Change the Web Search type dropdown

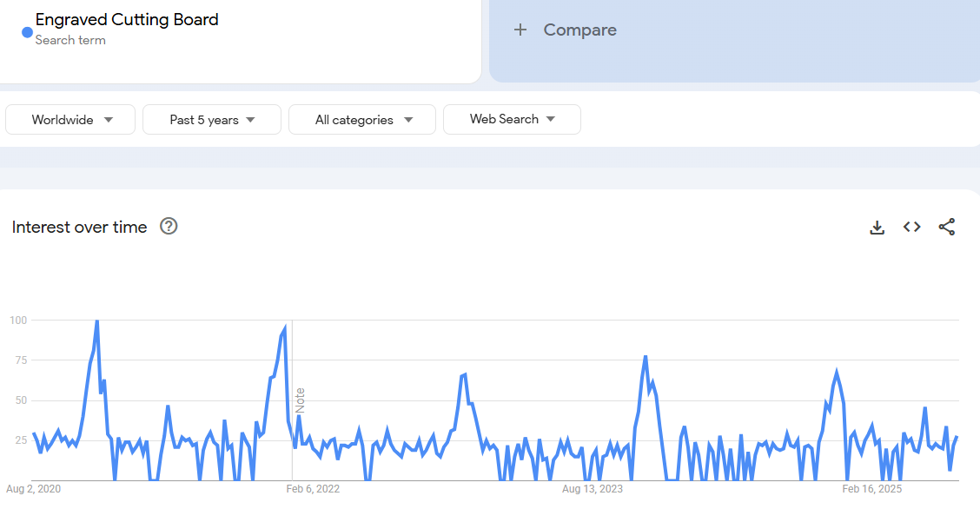512,120
